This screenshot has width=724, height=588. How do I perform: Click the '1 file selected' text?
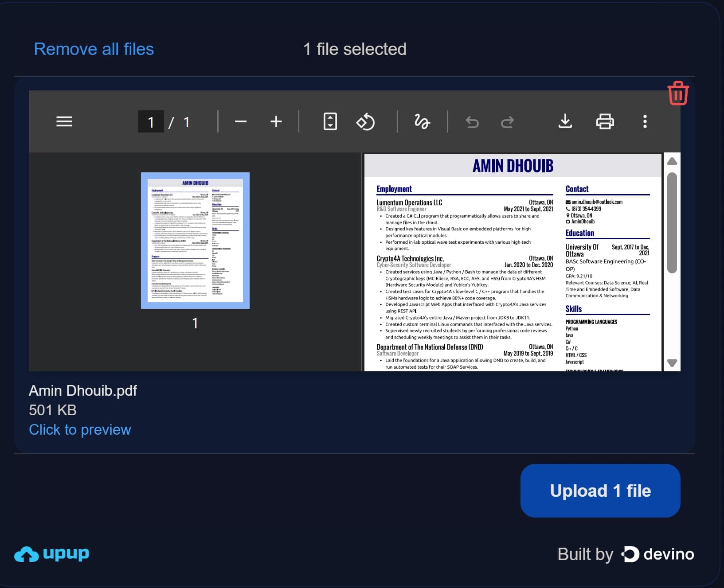point(355,49)
